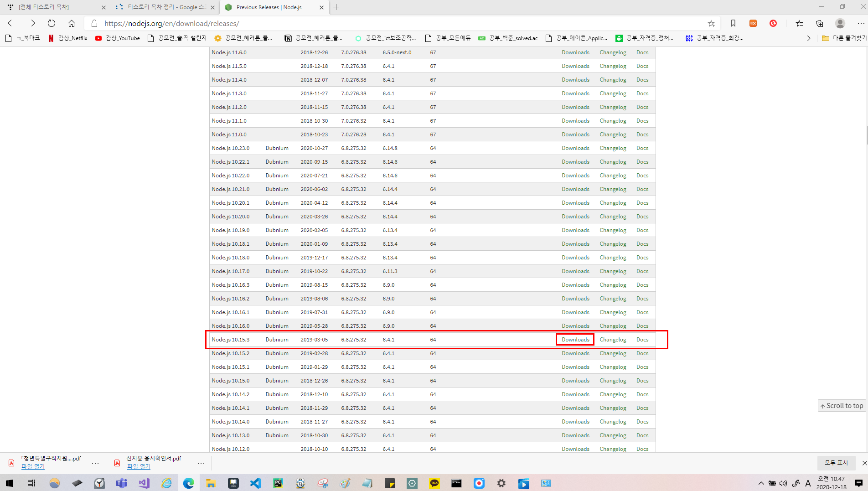Open the browser settings ellipsis menu

[x=861, y=23]
